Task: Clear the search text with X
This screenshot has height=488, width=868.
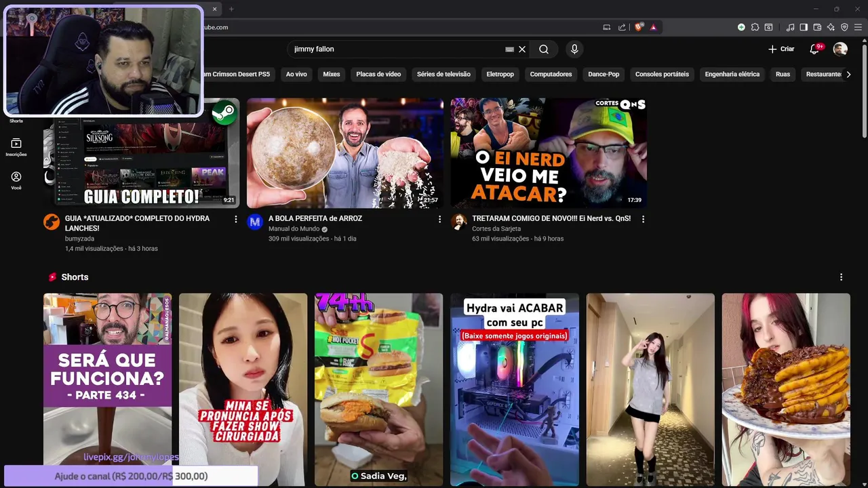Action: pos(522,49)
